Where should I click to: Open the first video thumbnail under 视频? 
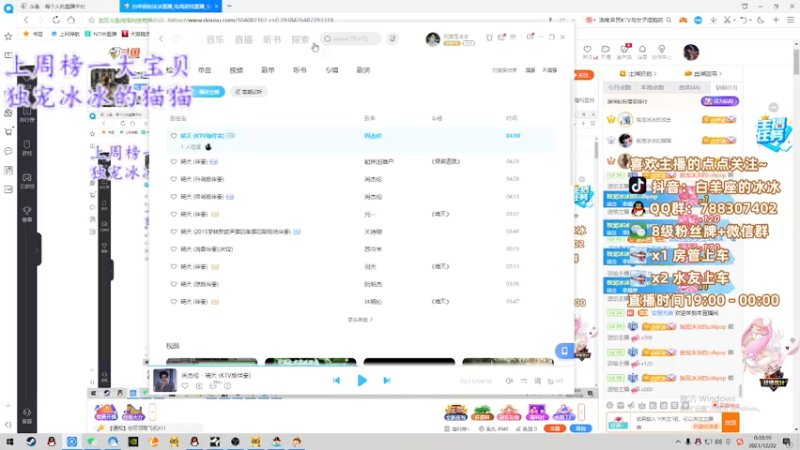pyautogui.click(x=212, y=362)
